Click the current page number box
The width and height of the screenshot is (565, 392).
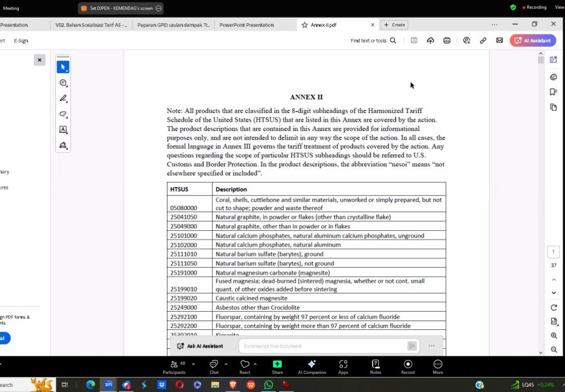pos(554,252)
